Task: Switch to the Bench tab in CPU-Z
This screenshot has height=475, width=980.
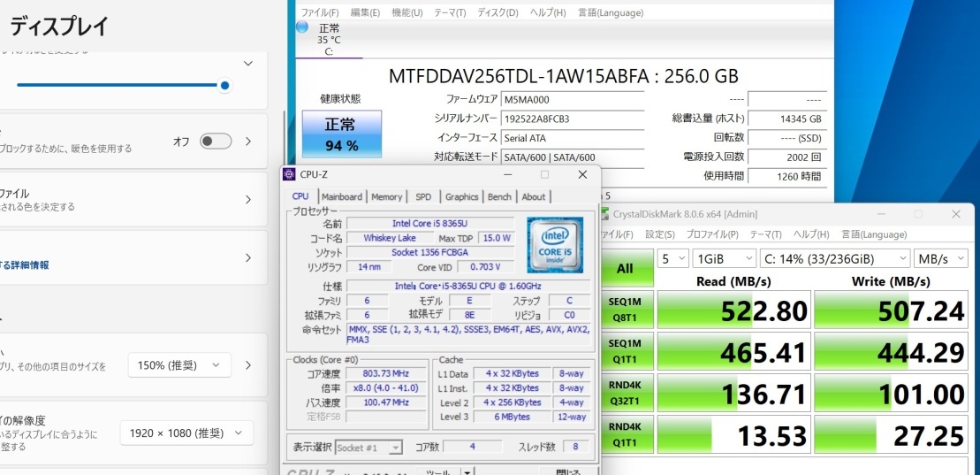Action: 499,196
